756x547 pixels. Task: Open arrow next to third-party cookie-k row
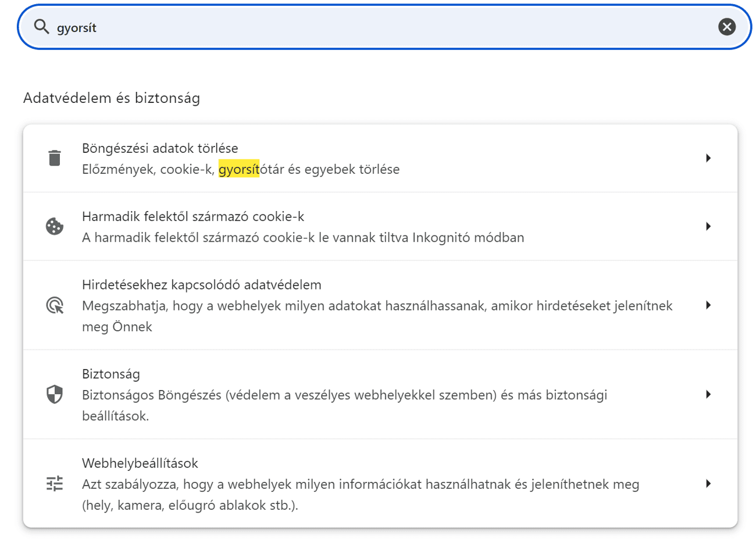point(708,226)
